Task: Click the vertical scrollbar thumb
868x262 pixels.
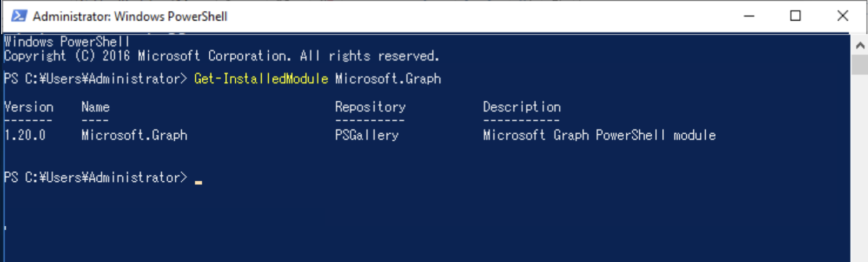Action: click(859, 65)
